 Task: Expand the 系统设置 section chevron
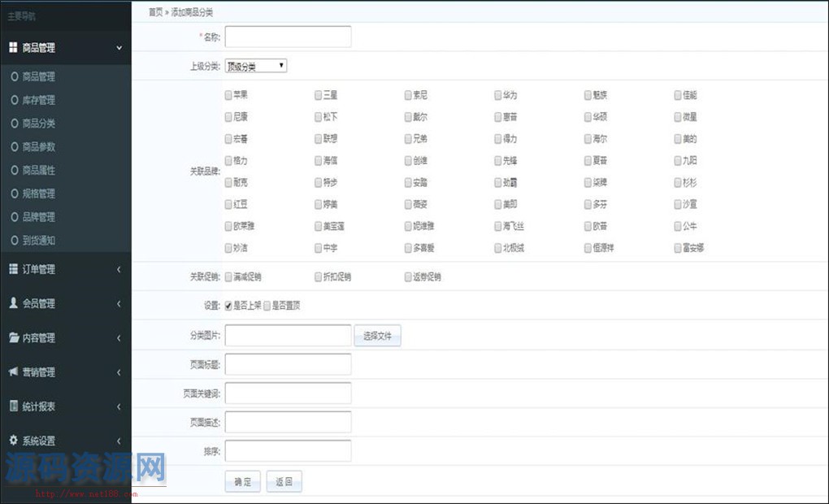click(119, 441)
